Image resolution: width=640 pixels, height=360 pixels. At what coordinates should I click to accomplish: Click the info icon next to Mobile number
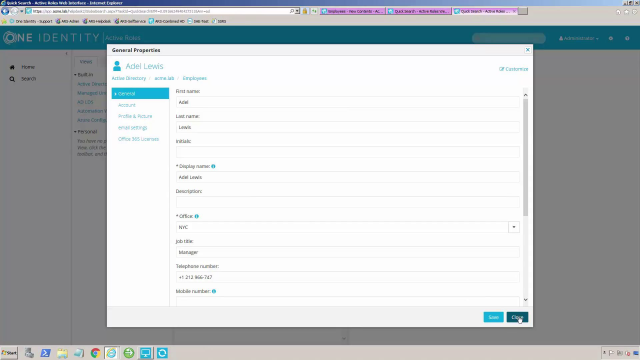[x=214, y=291]
